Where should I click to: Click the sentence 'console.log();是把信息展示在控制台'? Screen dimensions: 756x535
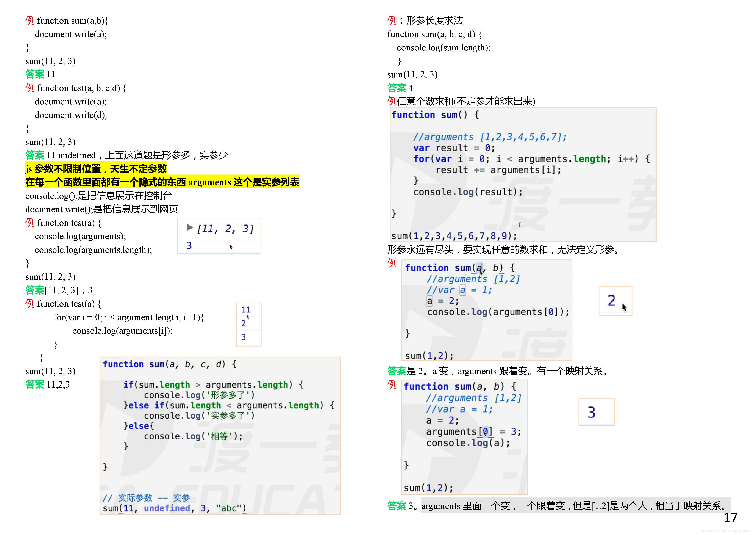pos(98,196)
